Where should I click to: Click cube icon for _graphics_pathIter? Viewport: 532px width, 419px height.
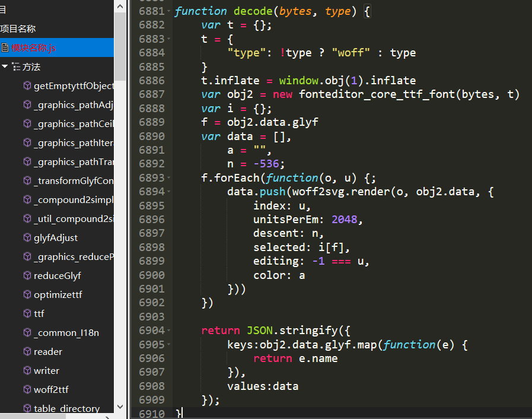tap(27, 142)
